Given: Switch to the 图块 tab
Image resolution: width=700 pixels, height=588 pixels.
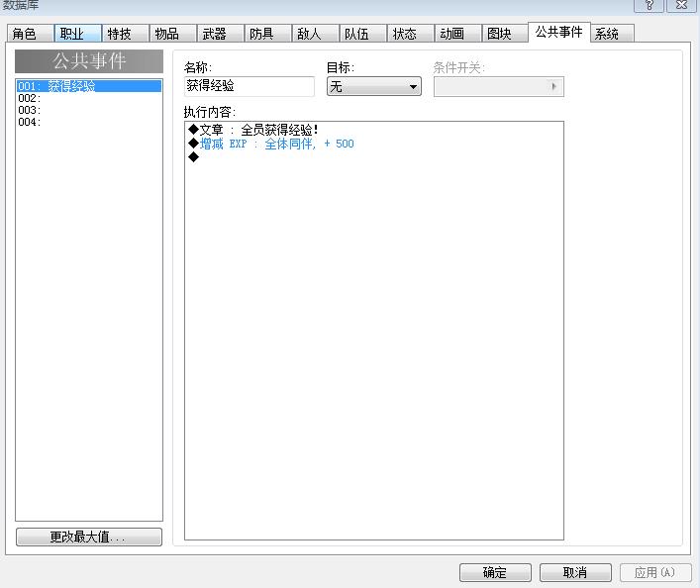Looking at the screenshot, I should coord(505,34).
